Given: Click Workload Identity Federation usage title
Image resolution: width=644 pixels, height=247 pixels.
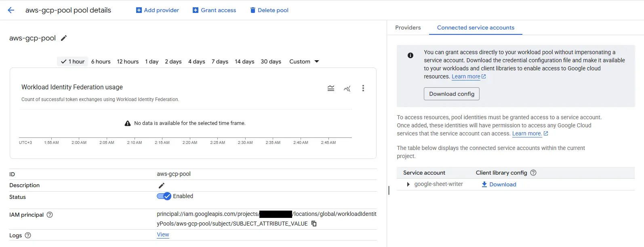Looking at the screenshot, I should (x=72, y=87).
